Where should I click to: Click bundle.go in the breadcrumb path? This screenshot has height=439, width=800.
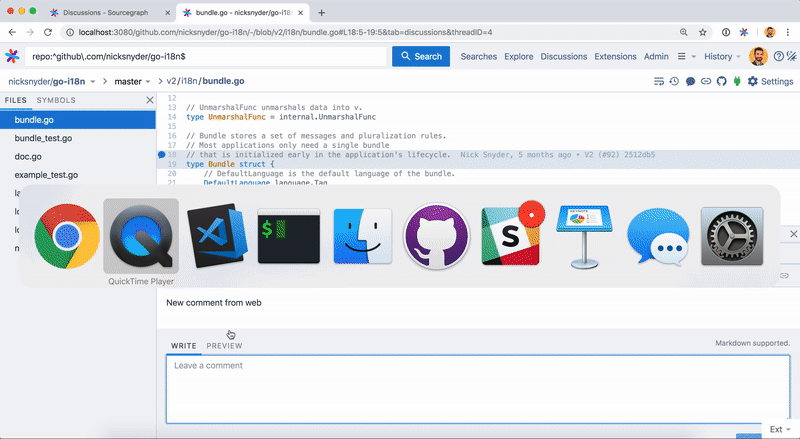coord(223,81)
